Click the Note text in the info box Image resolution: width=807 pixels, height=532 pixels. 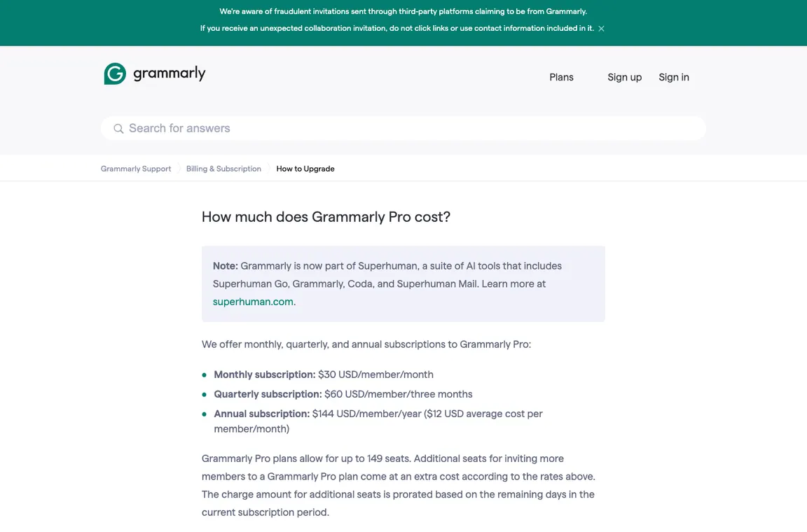point(387,284)
